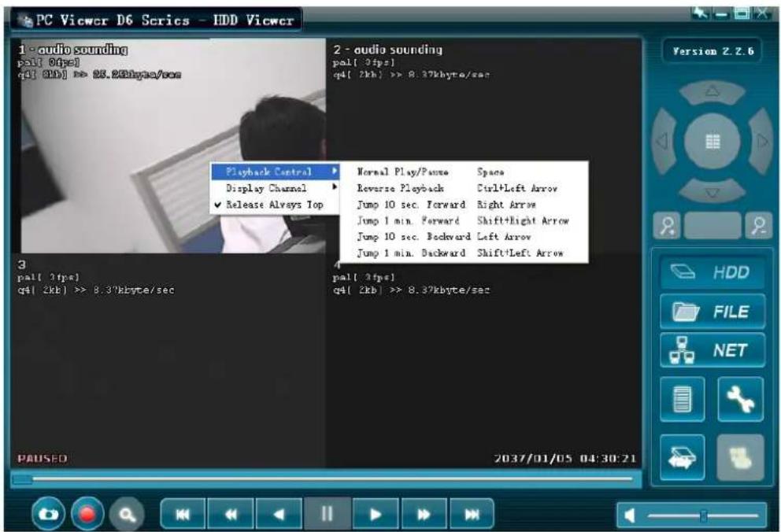
Task: Click the fast rewind button
Action: click(x=231, y=514)
